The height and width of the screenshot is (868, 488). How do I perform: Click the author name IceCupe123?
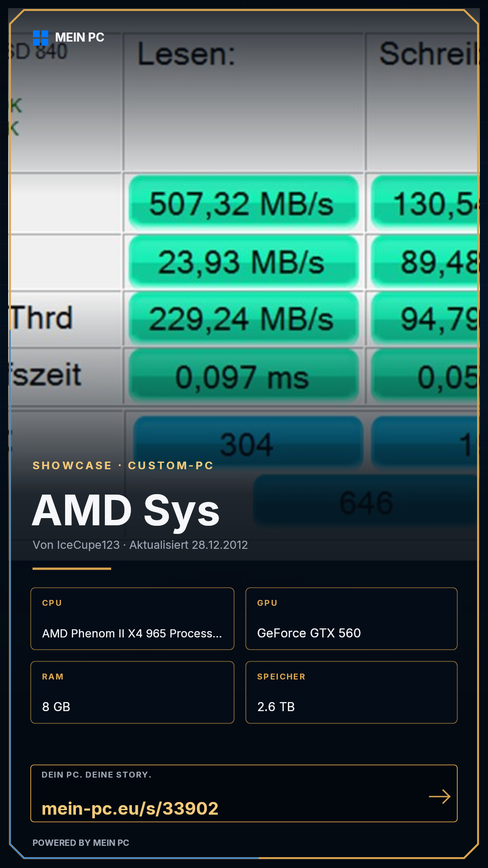pyautogui.click(x=88, y=545)
